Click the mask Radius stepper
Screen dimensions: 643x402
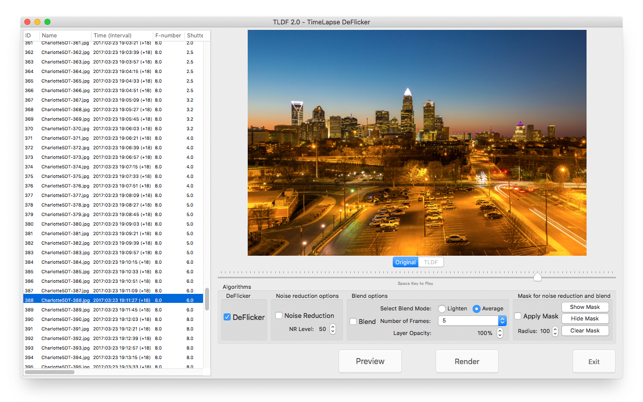pos(556,331)
